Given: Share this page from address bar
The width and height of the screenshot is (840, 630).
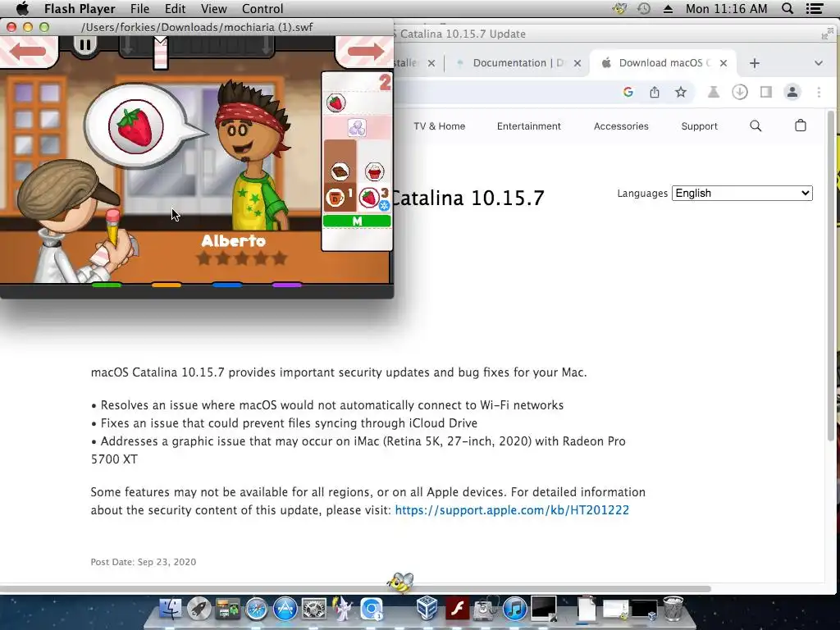Looking at the screenshot, I should (655, 92).
